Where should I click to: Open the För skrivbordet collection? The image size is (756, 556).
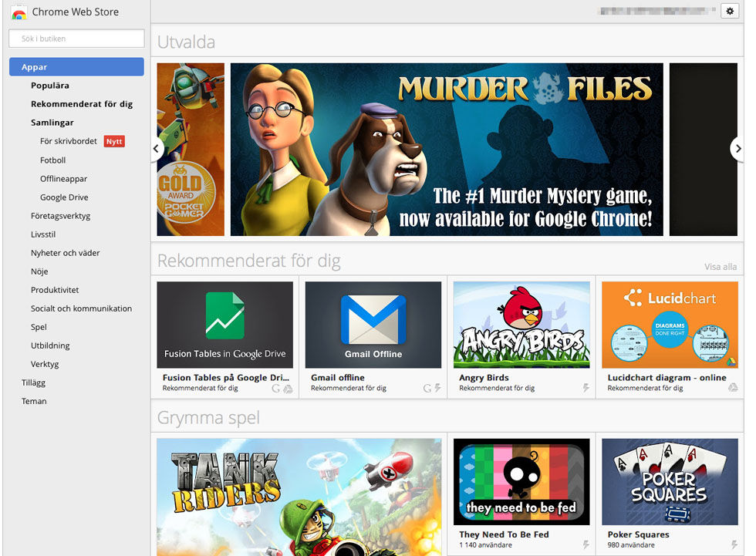point(69,141)
